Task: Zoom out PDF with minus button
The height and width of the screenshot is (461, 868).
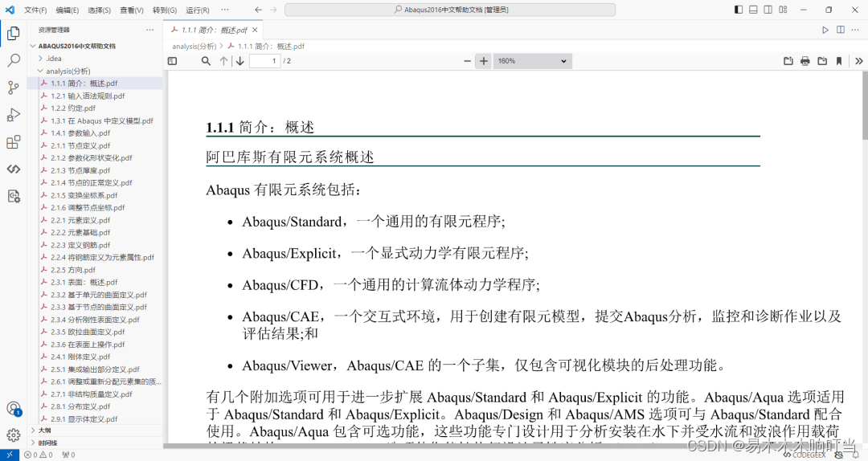Action: click(x=467, y=61)
